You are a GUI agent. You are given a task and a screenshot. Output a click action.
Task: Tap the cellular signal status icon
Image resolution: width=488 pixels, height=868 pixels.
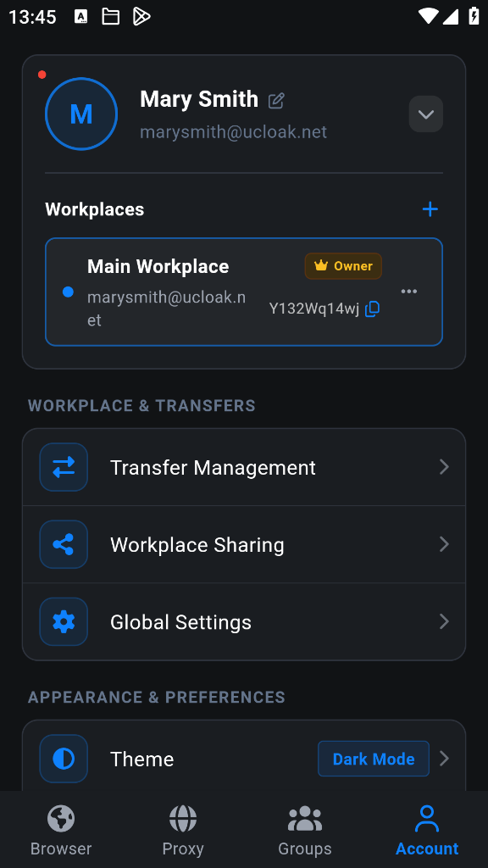point(451,17)
